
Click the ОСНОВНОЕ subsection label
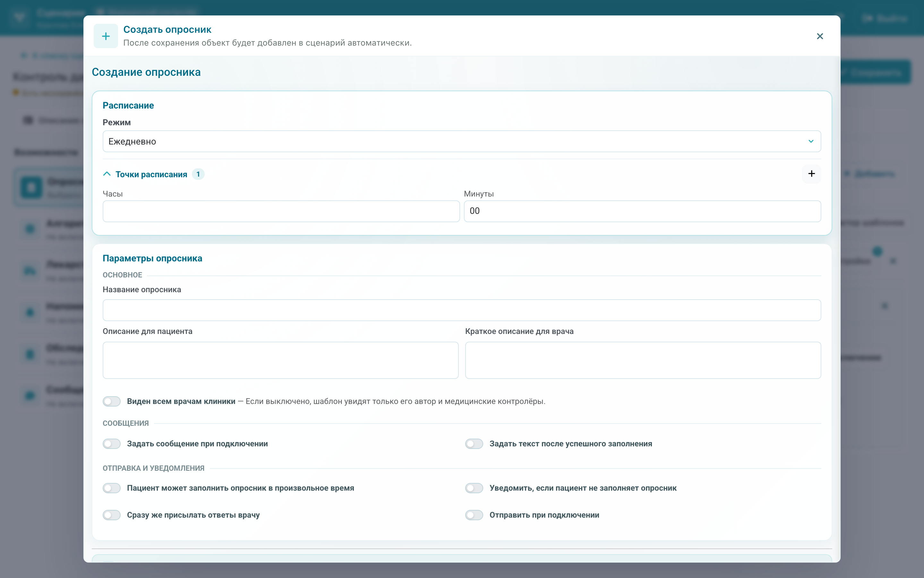122,275
